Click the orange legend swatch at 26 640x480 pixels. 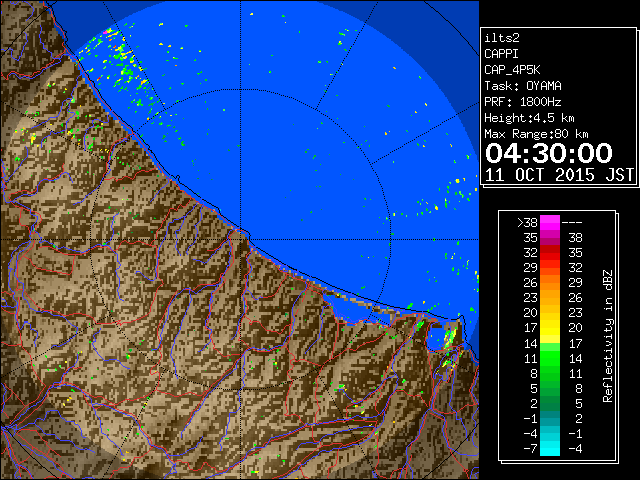(x=550, y=283)
